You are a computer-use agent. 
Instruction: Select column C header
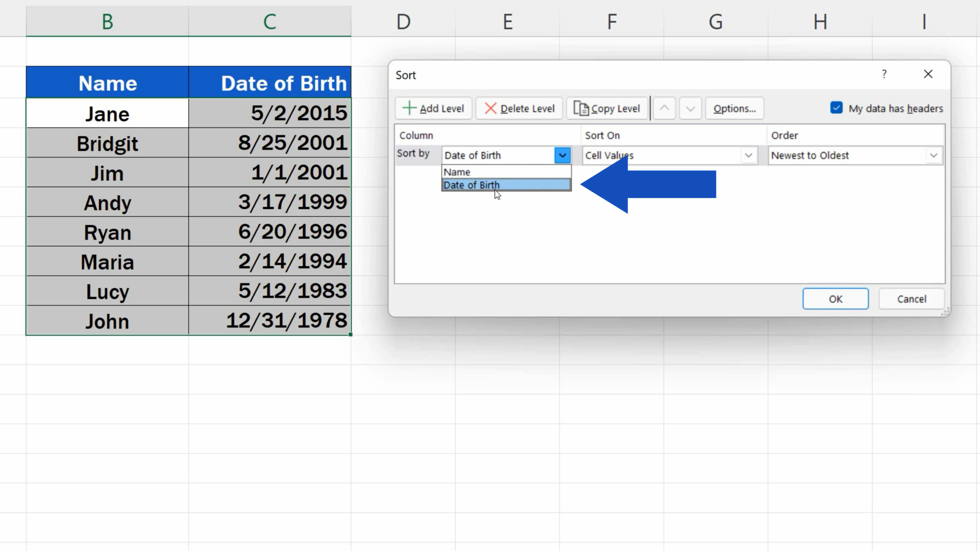click(x=269, y=21)
